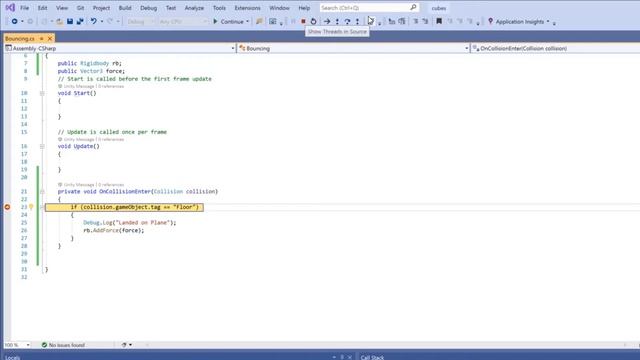Stop debugging with the red square

303,21
